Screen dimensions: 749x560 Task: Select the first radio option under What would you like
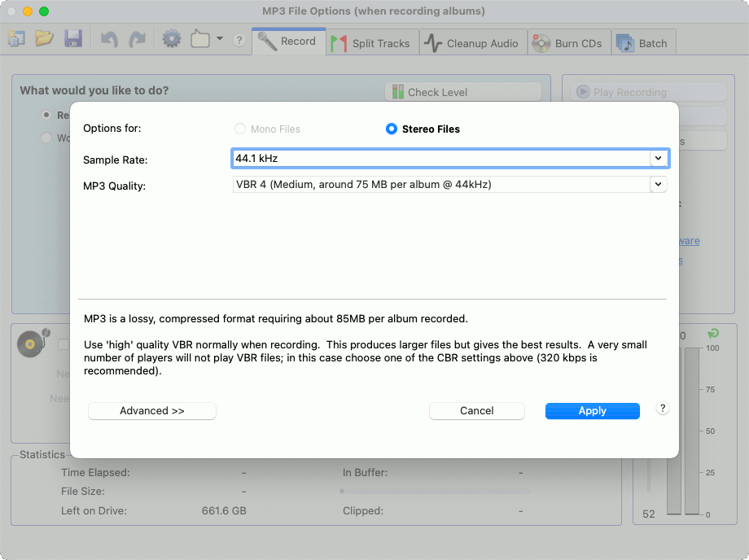(x=46, y=115)
